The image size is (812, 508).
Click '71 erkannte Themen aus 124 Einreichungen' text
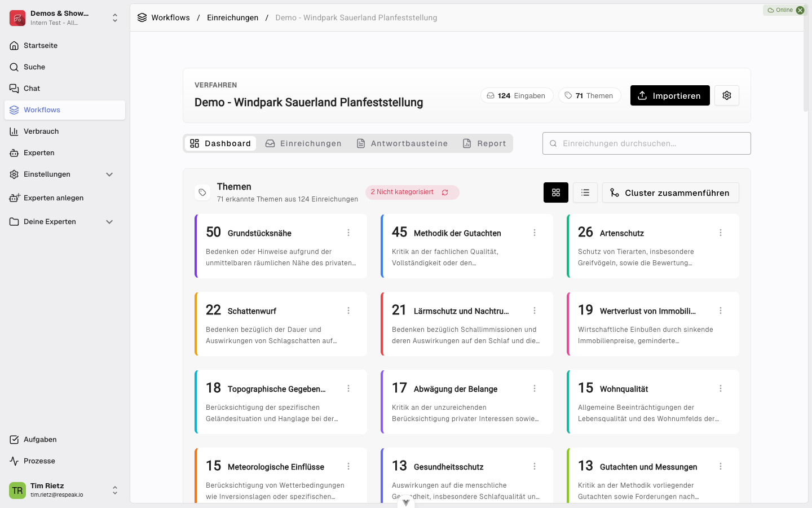click(x=288, y=199)
